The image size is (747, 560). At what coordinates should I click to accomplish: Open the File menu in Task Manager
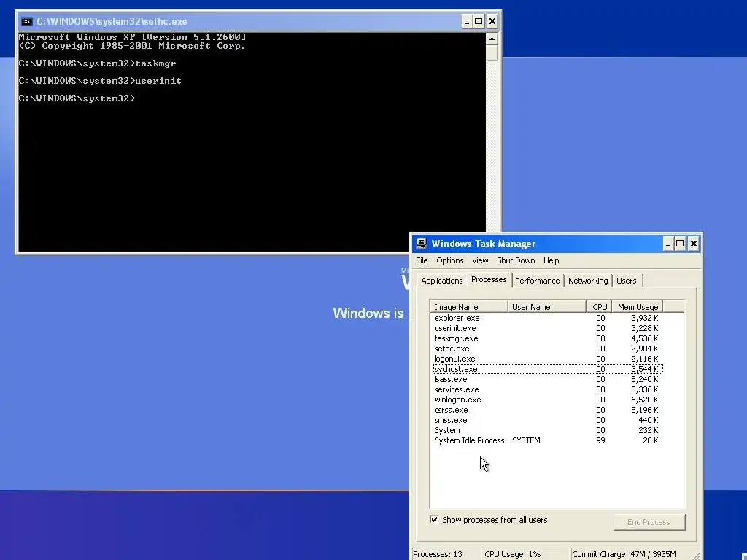(422, 260)
